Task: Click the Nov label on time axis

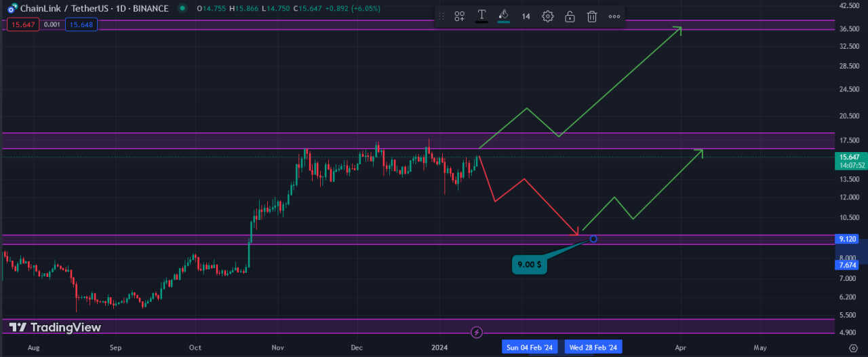Action: tap(277, 347)
